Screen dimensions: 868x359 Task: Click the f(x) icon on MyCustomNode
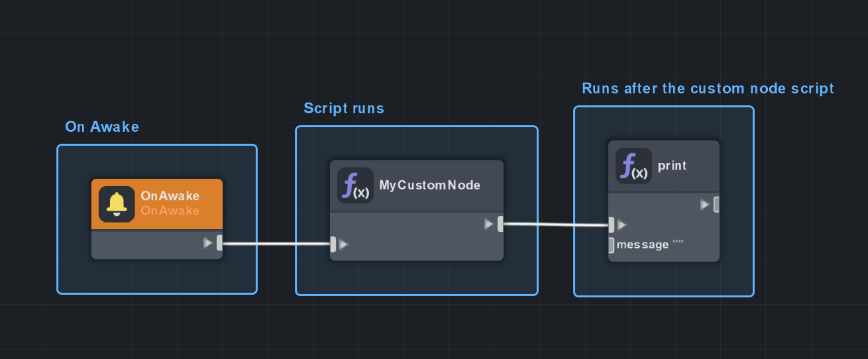click(x=355, y=185)
